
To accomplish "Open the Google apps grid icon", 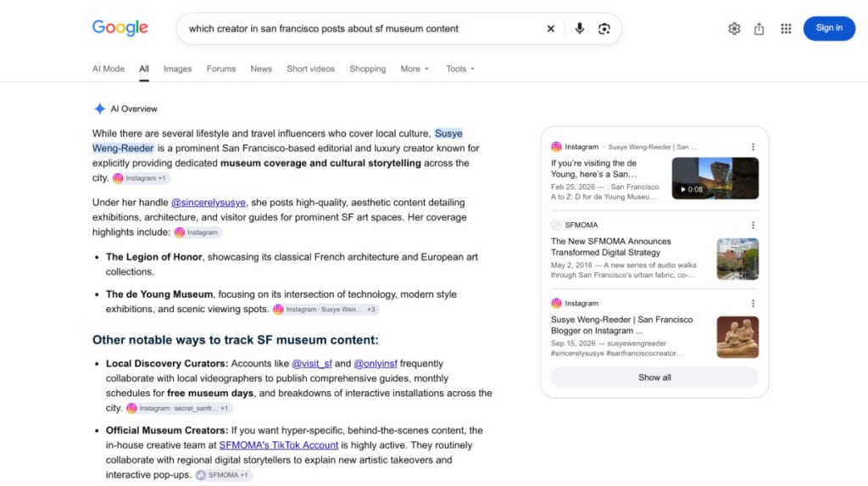I will [x=786, y=29].
